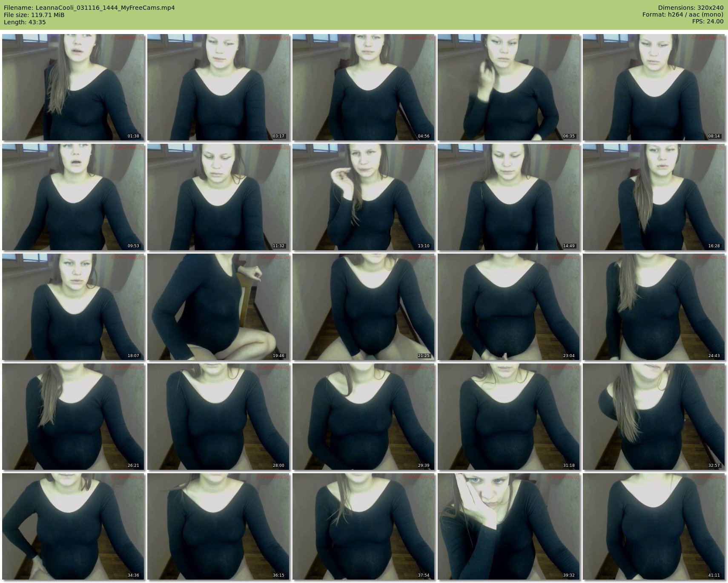This screenshot has height=583, width=728.
Task: Select the frame marked 03:17
Action: coord(218,87)
